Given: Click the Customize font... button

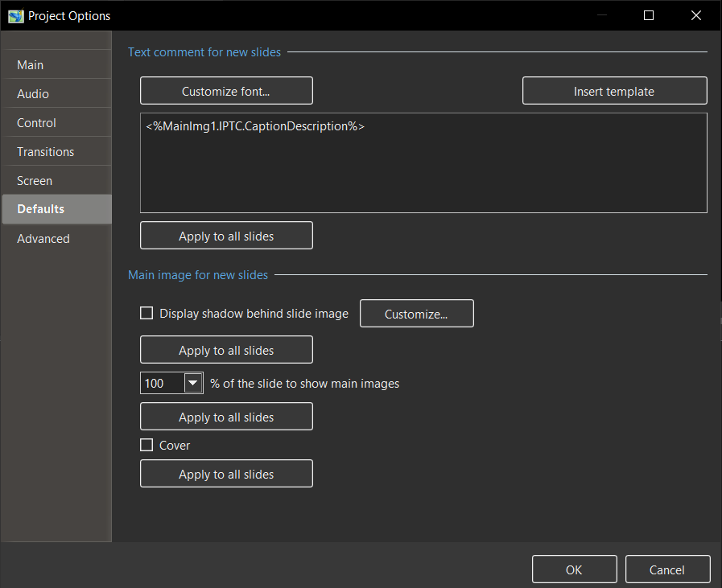Looking at the screenshot, I should coord(226,91).
